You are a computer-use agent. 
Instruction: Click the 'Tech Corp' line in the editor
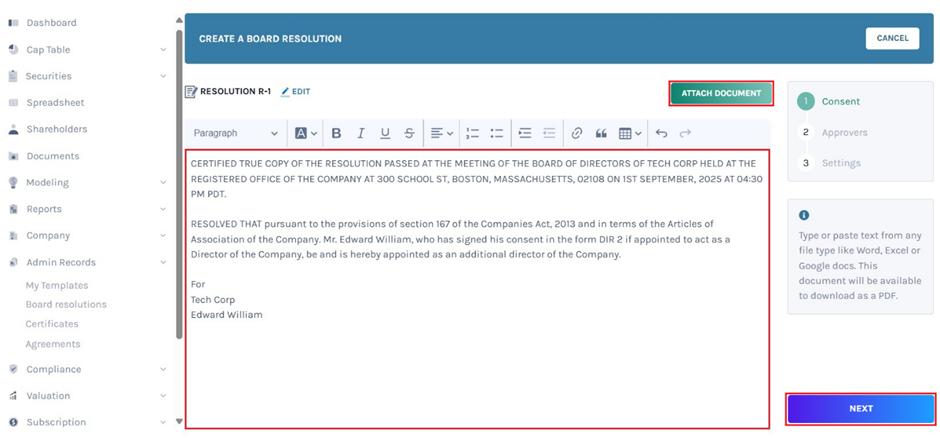pos(213,300)
